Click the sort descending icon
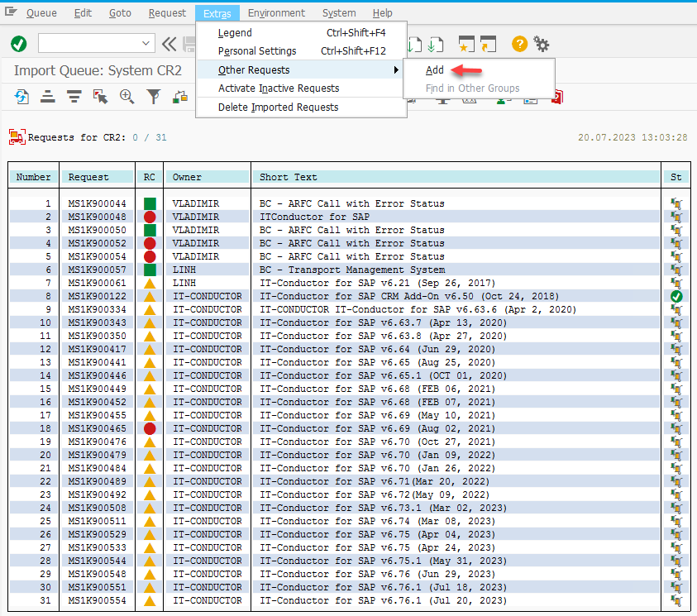Screen dimensions: 697x616 [x=74, y=97]
